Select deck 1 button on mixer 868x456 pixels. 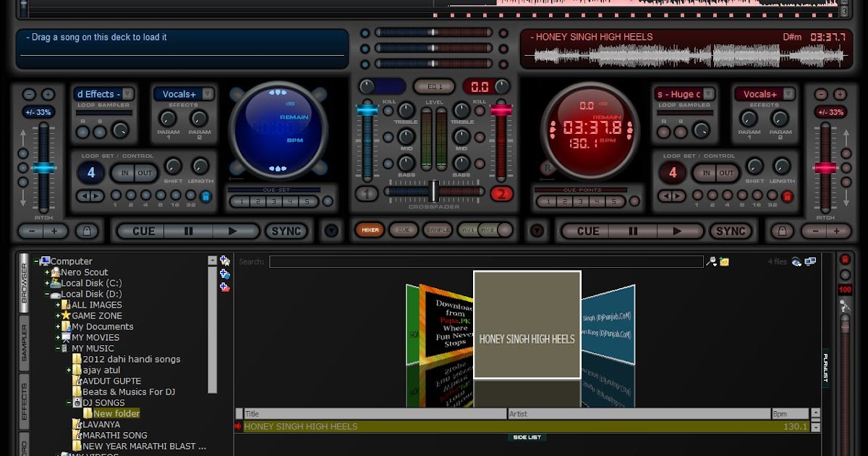point(367,193)
